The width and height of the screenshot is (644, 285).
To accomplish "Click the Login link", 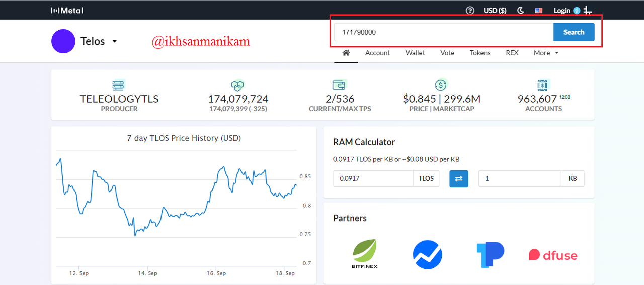I will pyautogui.click(x=562, y=10).
